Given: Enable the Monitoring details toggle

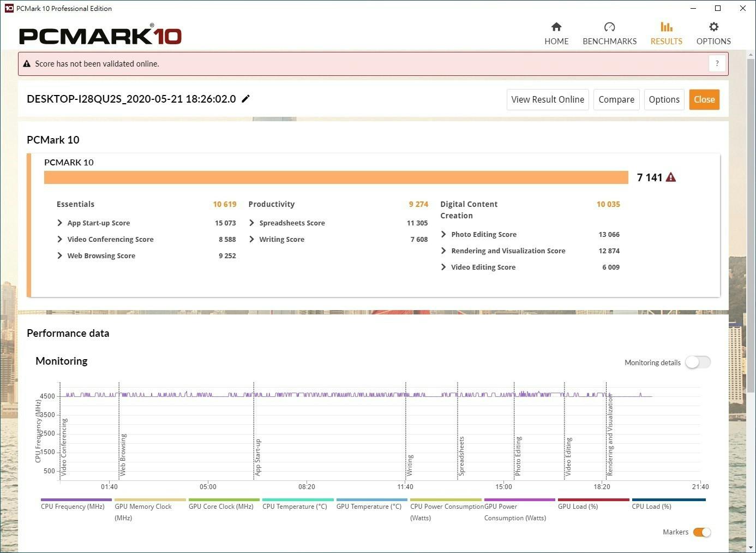Looking at the screenshot, I should [x=698, y=362].
